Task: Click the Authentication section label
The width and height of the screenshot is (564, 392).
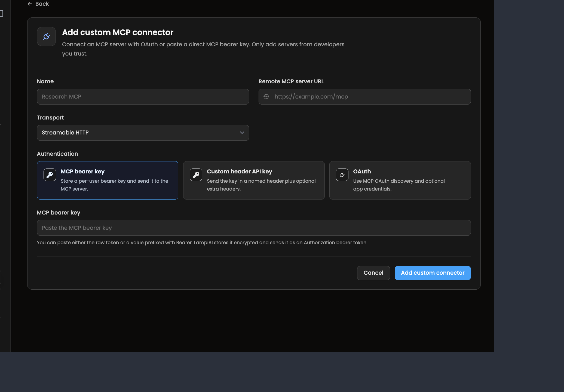Action: tap(57, 154)
